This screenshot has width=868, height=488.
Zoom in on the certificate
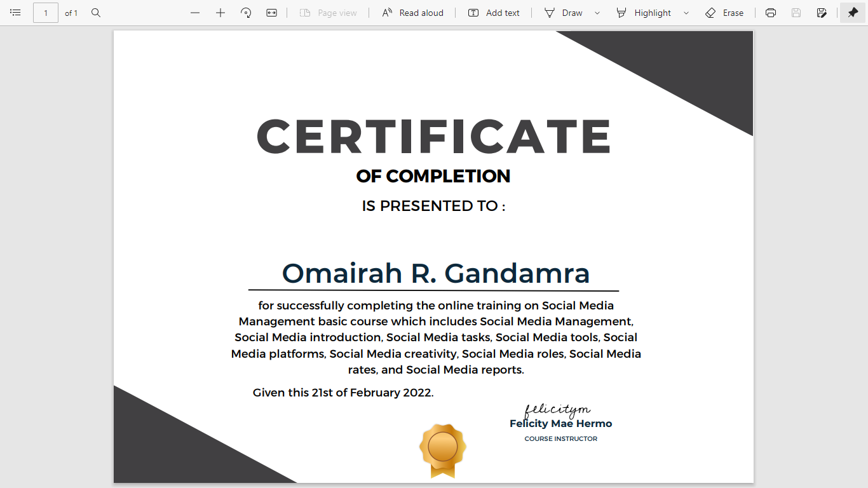(x=220, y=13)
